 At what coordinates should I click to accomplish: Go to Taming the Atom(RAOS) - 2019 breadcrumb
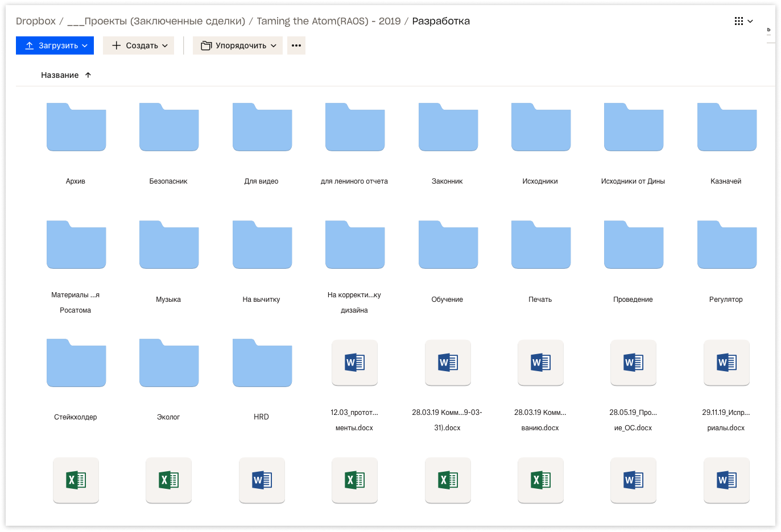point(329,21)
